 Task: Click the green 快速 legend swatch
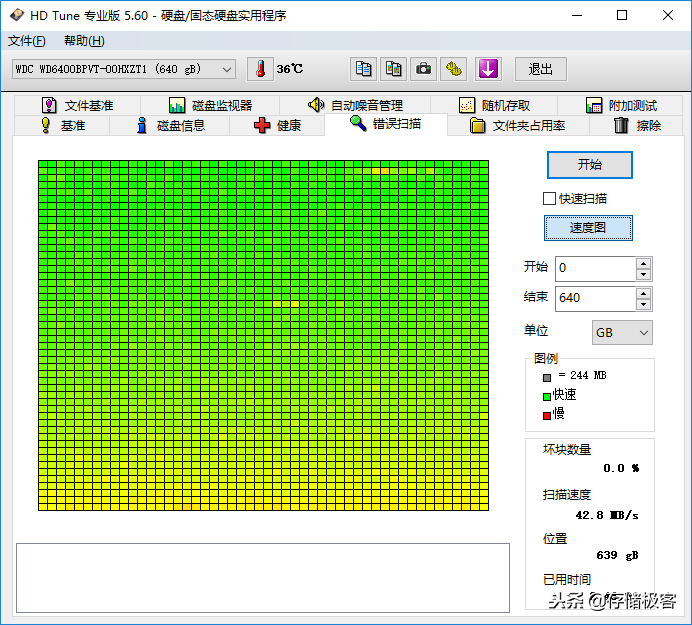click(547, 396)
